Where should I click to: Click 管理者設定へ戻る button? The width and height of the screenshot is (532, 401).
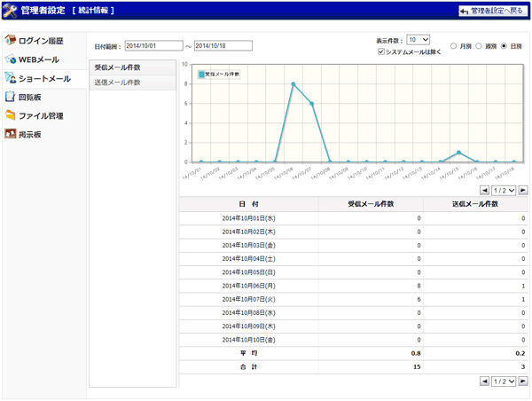point(493,11)
